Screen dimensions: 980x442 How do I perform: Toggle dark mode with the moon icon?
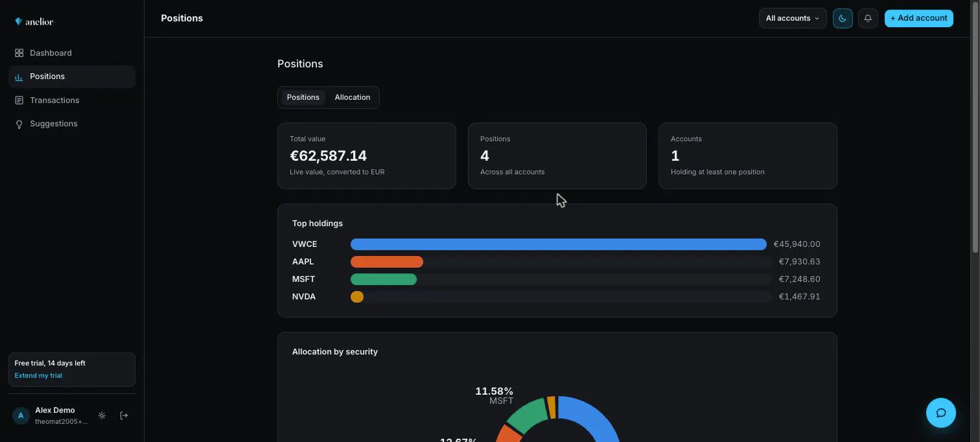point(843,18)
